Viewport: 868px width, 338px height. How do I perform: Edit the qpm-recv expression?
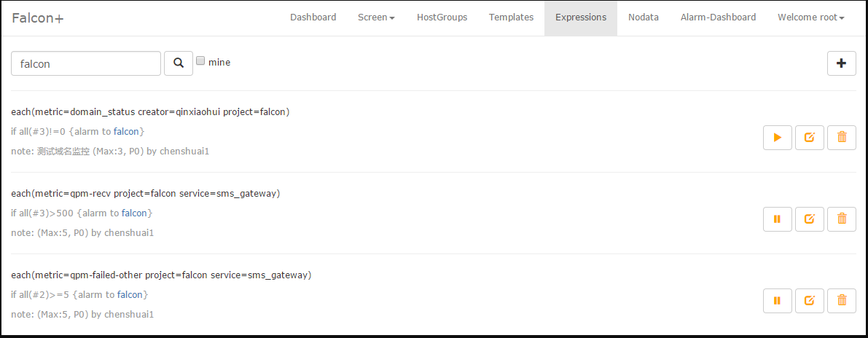(x=809, y=219)
